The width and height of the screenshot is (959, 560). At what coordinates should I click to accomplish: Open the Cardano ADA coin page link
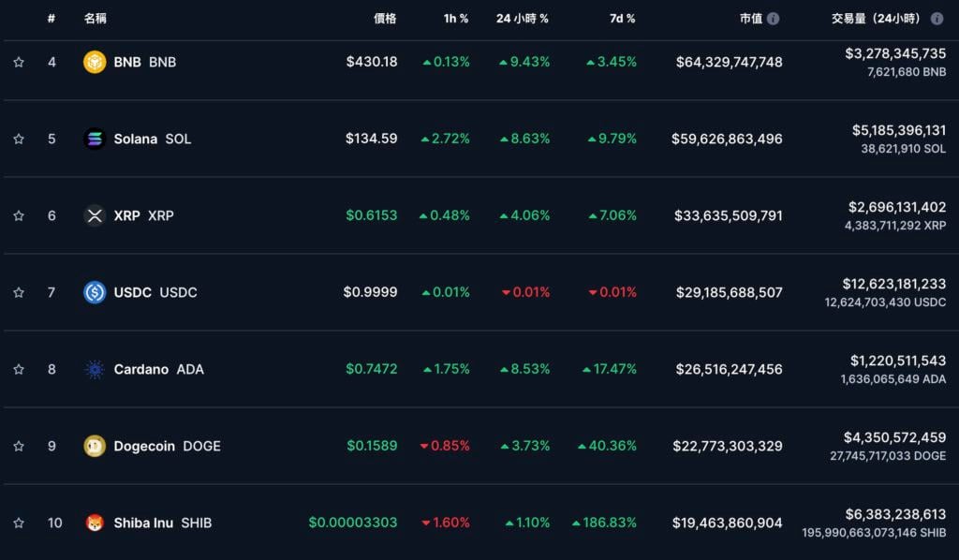click(x=158, y=369)
